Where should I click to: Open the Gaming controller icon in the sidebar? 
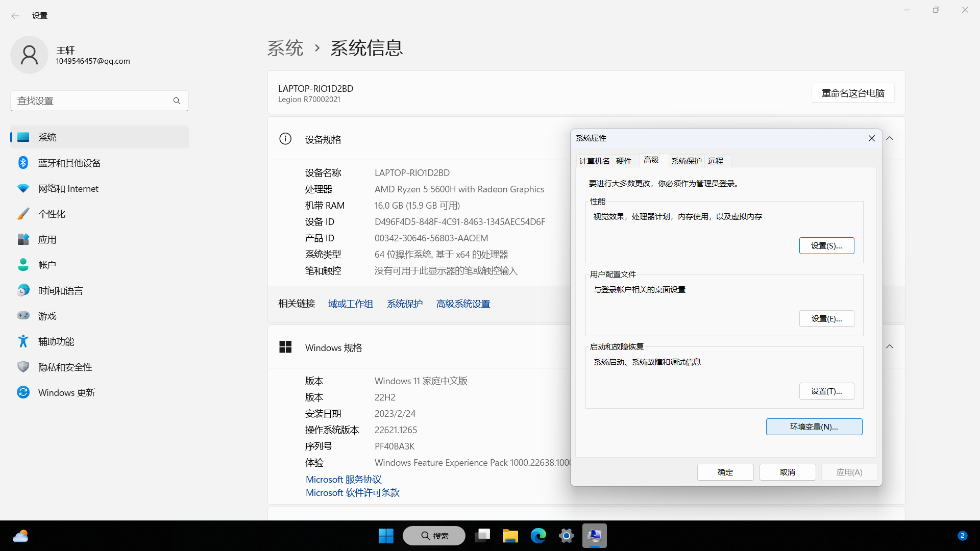[x=23, y=316]
